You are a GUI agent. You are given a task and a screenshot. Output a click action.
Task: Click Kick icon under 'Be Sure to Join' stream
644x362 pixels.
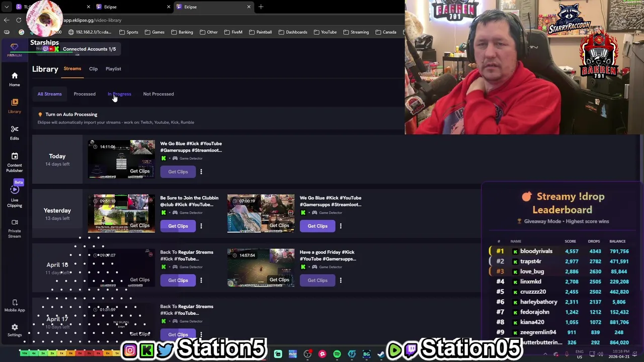(x=164, y=213)
